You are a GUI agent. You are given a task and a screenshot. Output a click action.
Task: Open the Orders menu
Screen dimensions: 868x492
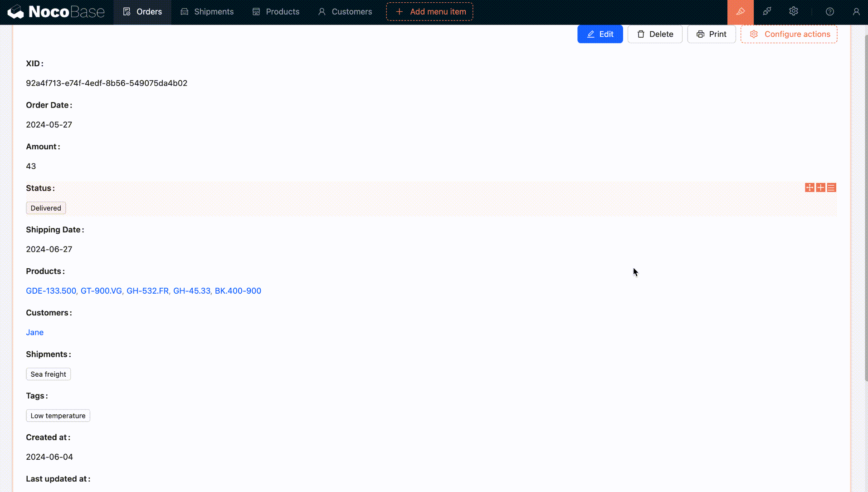(x=142, y=12)
